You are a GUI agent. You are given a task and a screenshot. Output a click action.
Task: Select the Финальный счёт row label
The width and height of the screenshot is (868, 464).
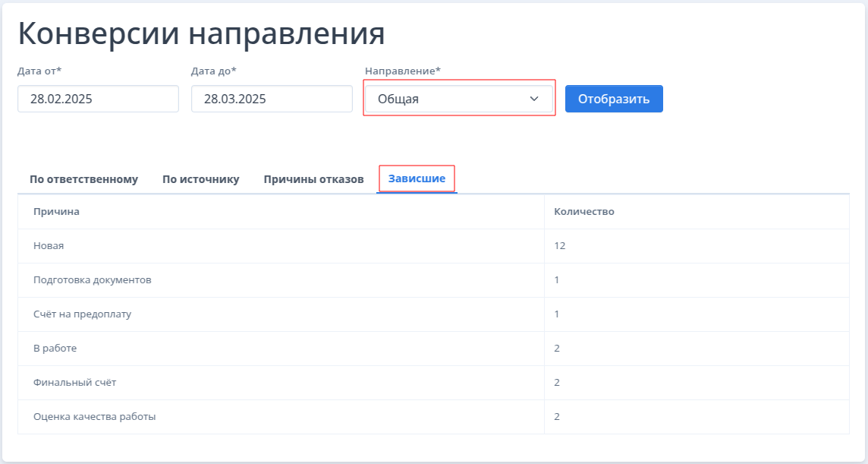pyautogui.click(x=74, y=383)
